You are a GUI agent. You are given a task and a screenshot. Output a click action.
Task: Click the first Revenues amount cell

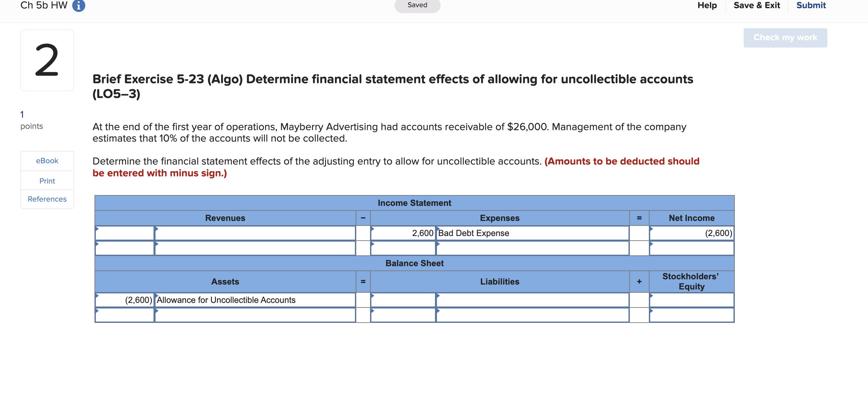(x=124, y=233)
